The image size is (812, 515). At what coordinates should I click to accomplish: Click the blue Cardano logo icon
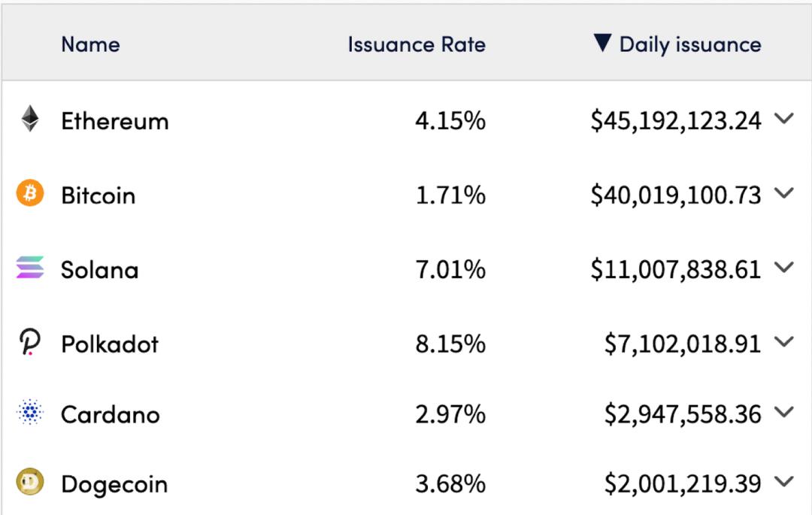[30, 412]
